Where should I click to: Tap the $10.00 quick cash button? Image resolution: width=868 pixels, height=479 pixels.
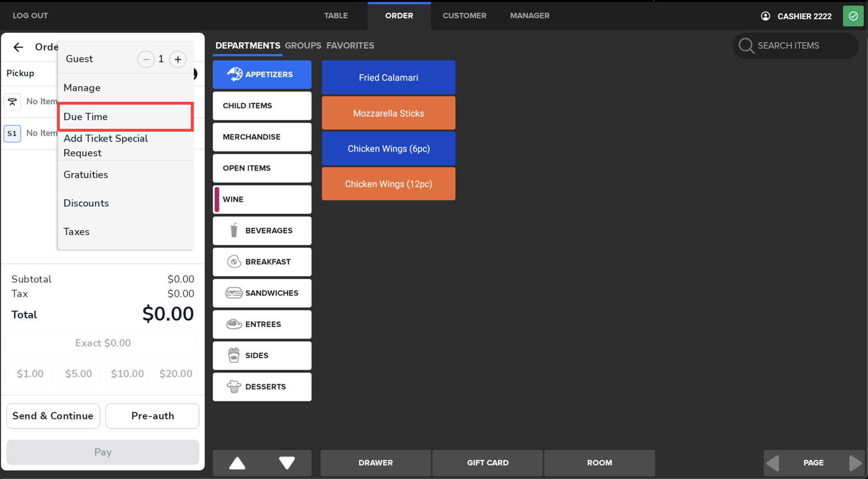[127, 374]
